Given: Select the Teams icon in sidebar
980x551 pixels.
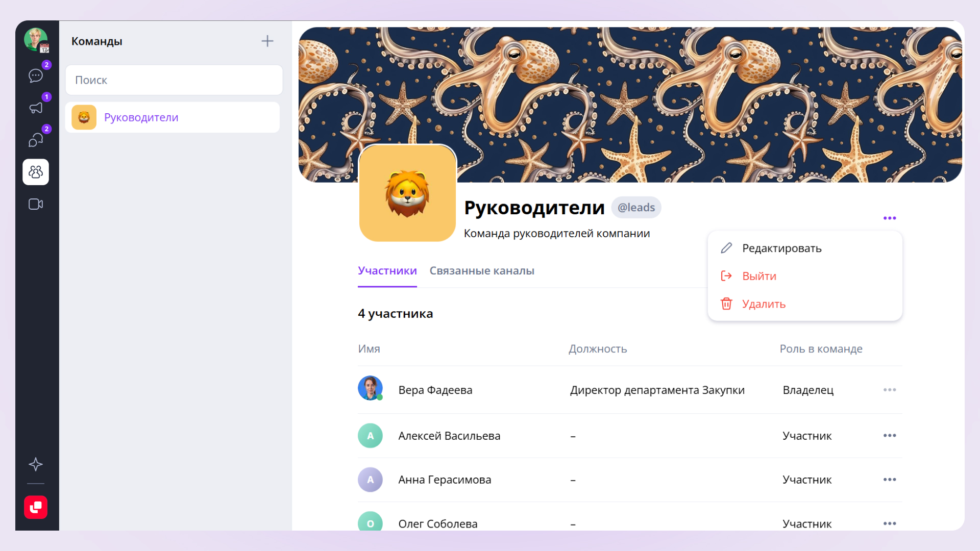Looking at the screenshot, I should pyautogui.click(x=36, y=172).
